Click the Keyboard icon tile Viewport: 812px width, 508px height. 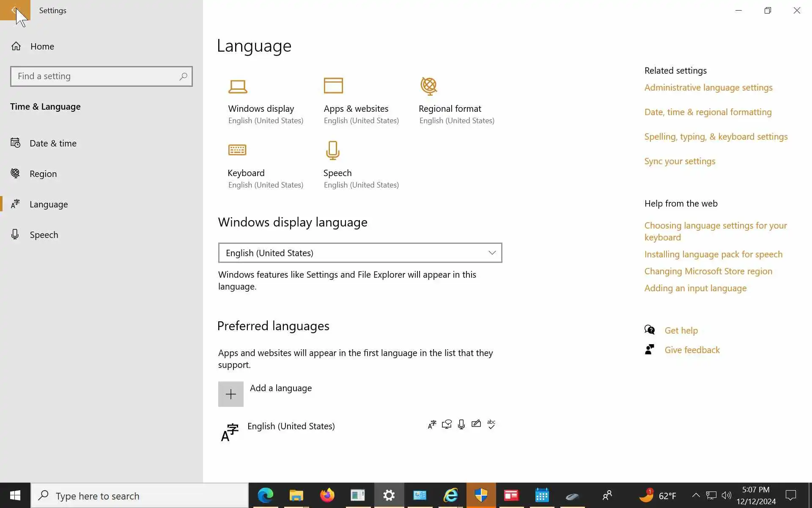237,150
